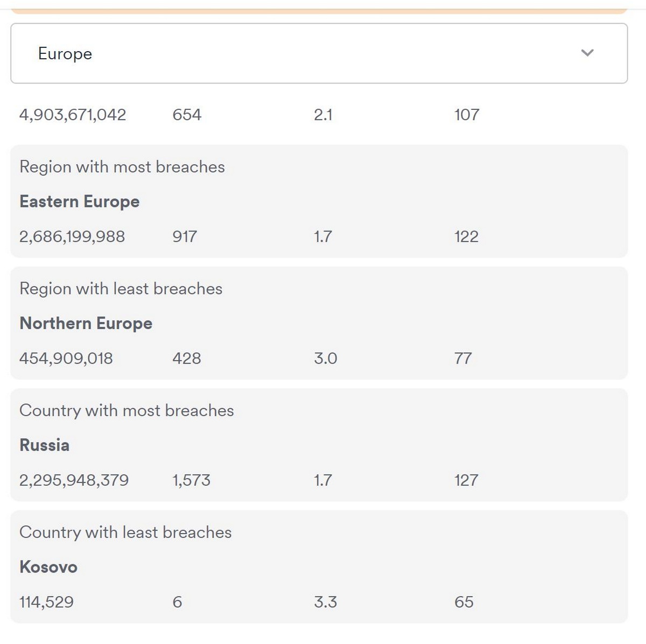Select Kosovo's 114,529 breach figure
Image resolution: width=646 pixels, height=644 pixels.
(46, 602)
